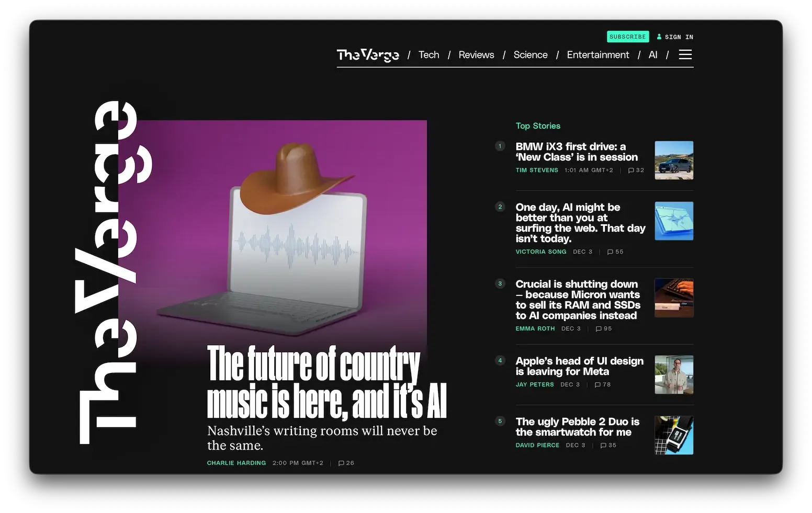This screenshot has width=812, height=513.
Task: Open the AI section link
Action: (x=652, y=55)
